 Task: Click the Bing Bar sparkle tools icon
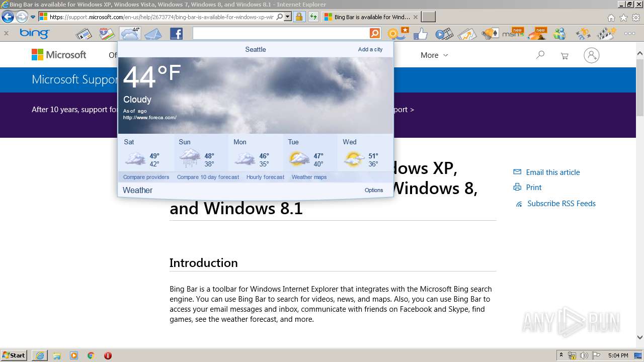click(x=583, y=34)
